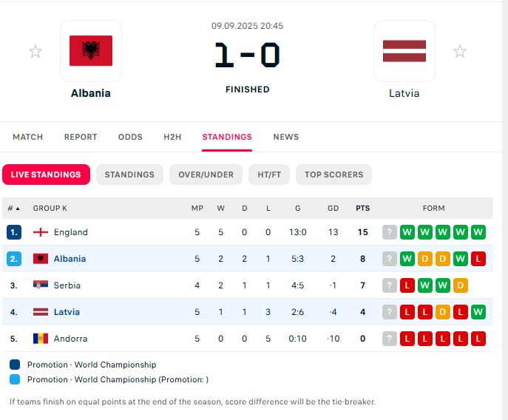Click Latvia's green W form badge
The height and width of the screenshot is (420, 508).
point(478,312)
